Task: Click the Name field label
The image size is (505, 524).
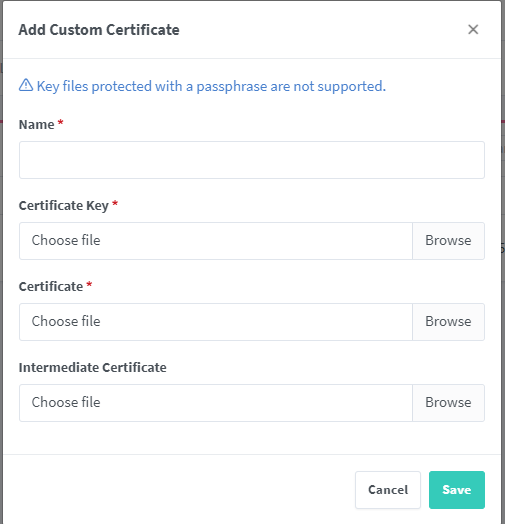Action: [x=36, y=125]
